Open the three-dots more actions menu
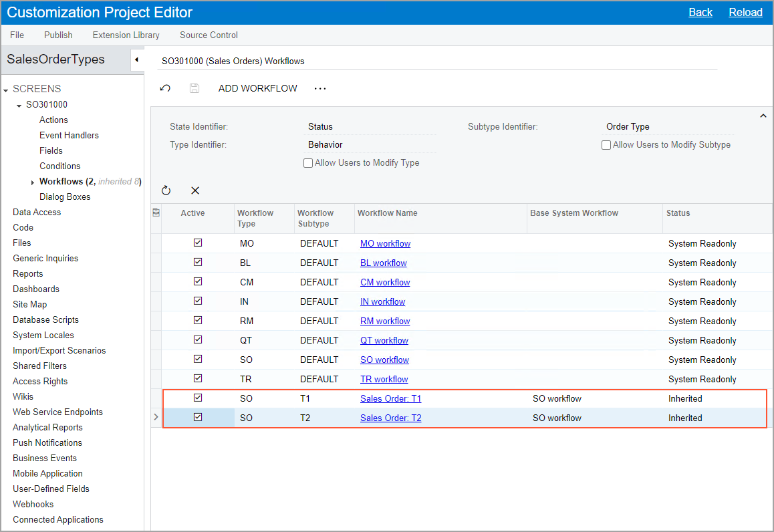 (x=320, y=88)
